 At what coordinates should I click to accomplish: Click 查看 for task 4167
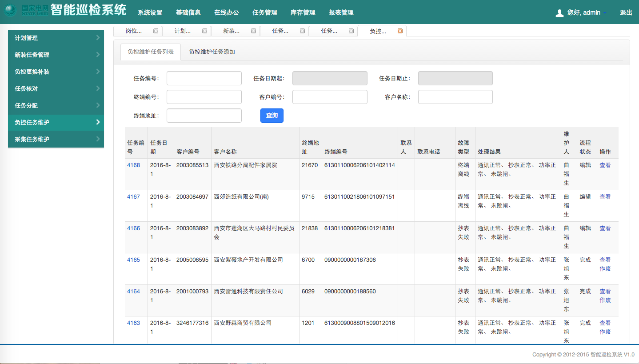(605, 197)
